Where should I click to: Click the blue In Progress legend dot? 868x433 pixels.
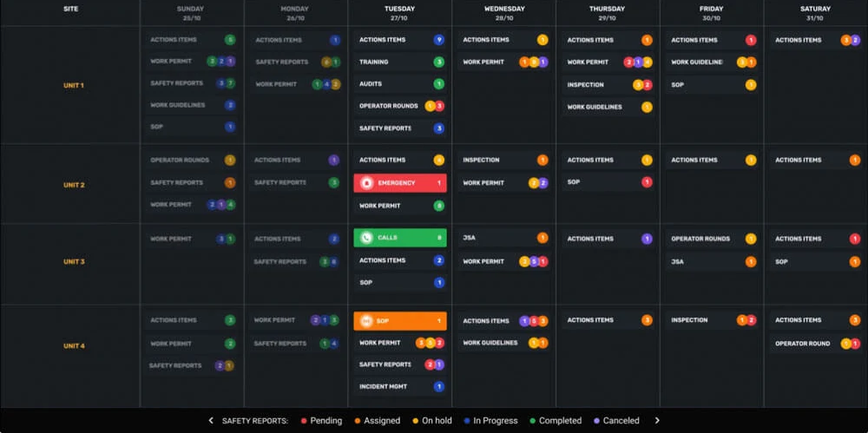point(467,421)
